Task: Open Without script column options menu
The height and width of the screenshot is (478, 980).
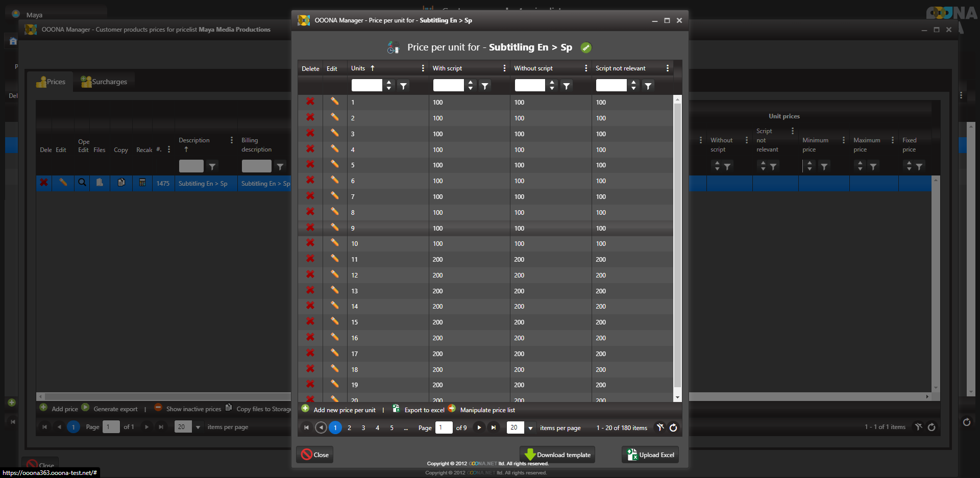Action: pyautogui.click(x=585, y=68)
